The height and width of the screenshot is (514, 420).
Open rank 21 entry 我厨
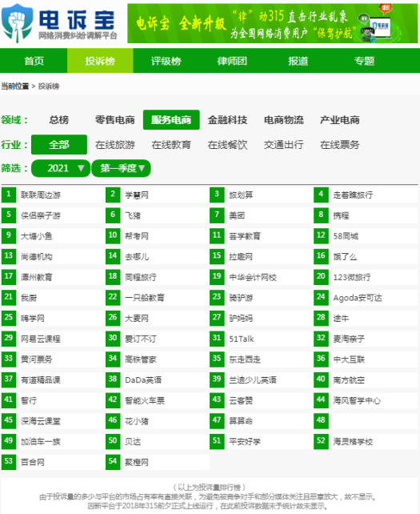tap(29, 298)
